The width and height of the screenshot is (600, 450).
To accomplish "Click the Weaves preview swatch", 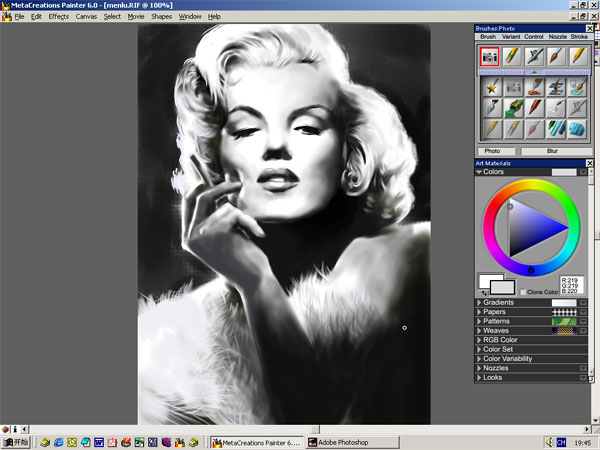I will 564,331.
